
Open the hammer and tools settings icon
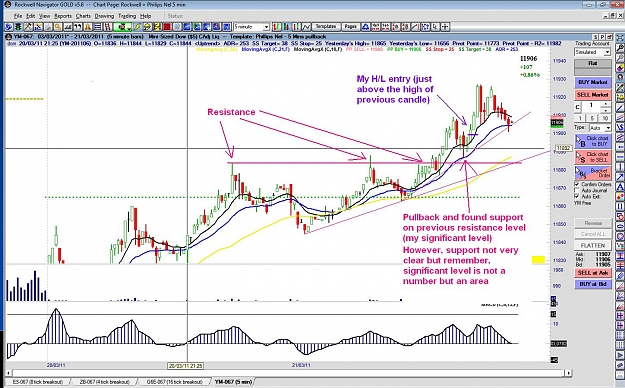[x=28, y=27]
